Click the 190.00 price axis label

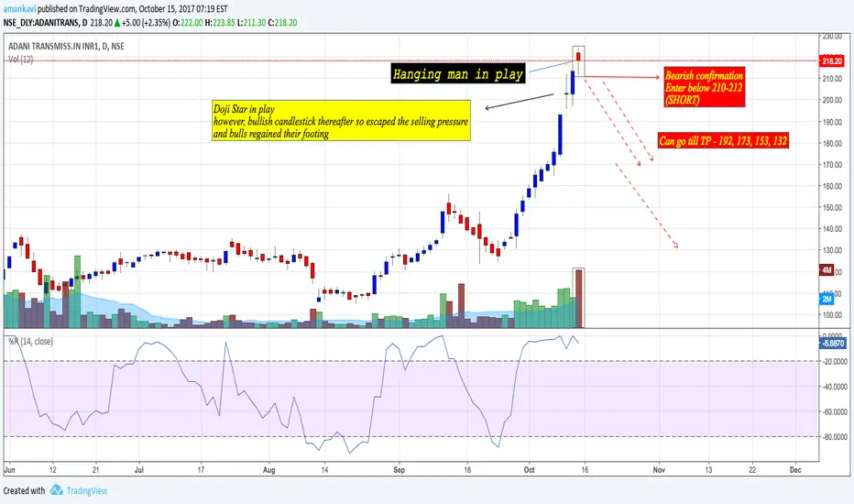pyautogui.click(x=832, y=122)
